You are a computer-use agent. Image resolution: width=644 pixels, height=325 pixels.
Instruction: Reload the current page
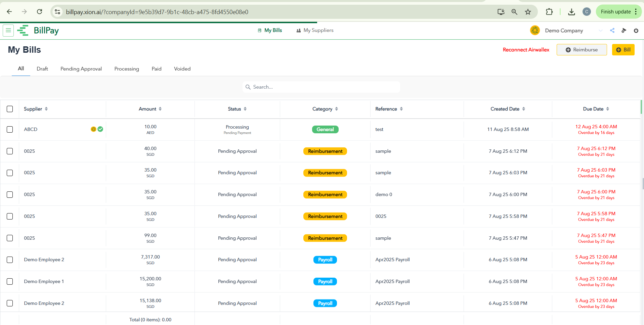[x=39, y=12]
